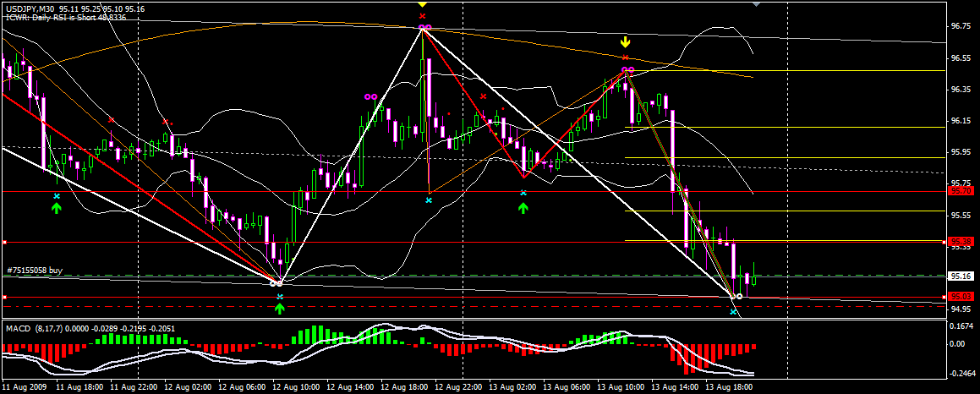Click the 95.95 price scale value
Viewport: 980px width, 394px height.
pyautogui.click(x=961, y=152)
